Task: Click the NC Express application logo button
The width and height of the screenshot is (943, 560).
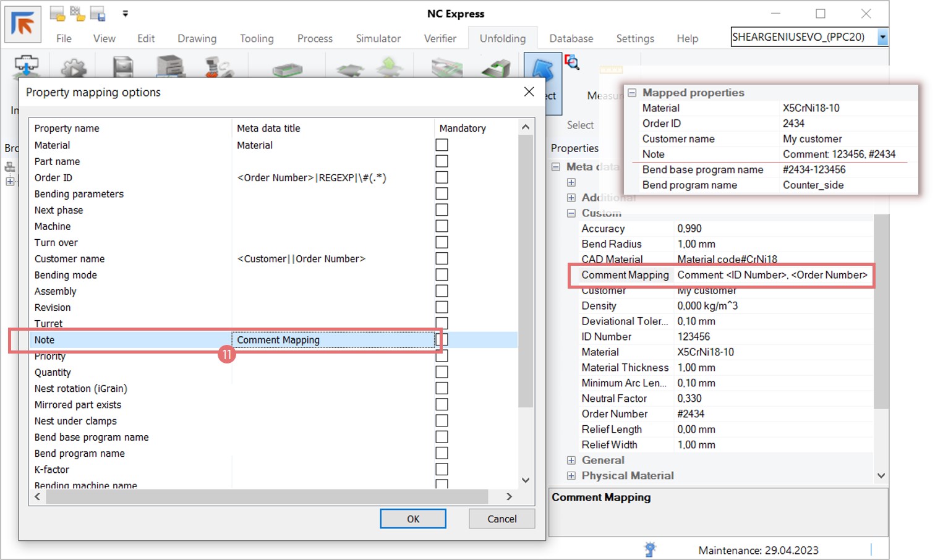Action: coord(23,25)
